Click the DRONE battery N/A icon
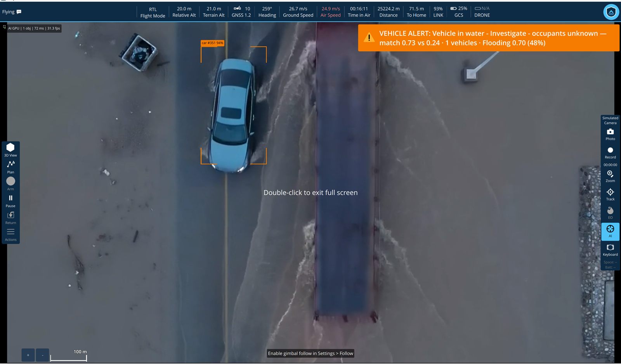Screen dimensions: 621x364 click(478, 8)
